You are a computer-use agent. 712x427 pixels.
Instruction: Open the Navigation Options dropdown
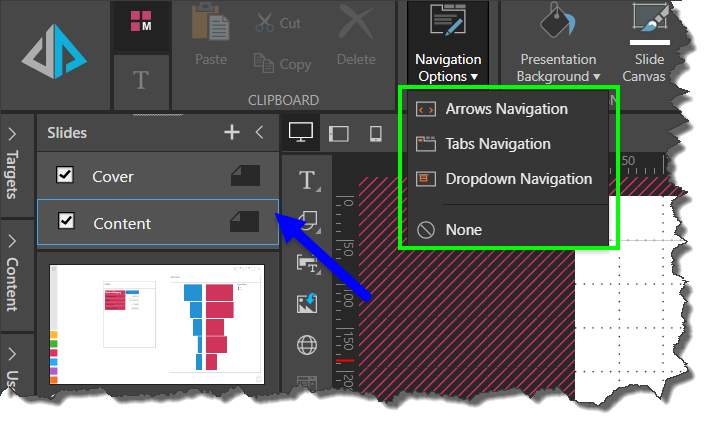pyautogui.click(x=448, y=43)
